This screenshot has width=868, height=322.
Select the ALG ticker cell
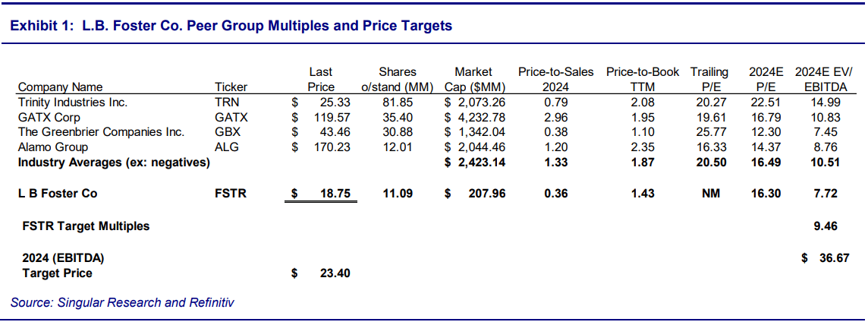pos(227,147)
